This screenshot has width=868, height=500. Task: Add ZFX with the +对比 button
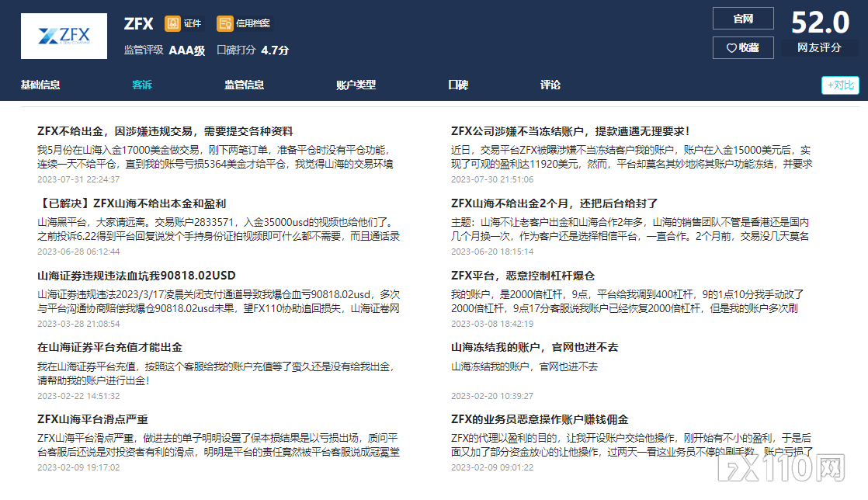(840, 85)
